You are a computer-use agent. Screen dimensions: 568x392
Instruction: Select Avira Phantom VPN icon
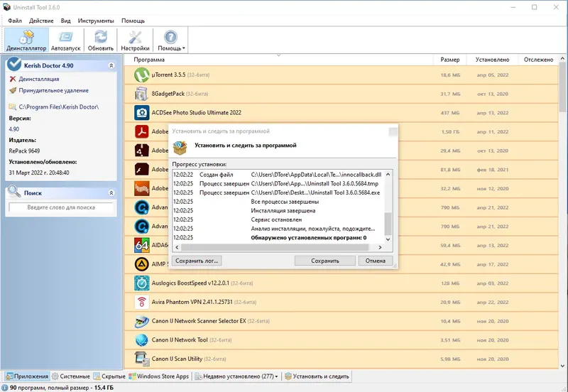pos(141,302)
